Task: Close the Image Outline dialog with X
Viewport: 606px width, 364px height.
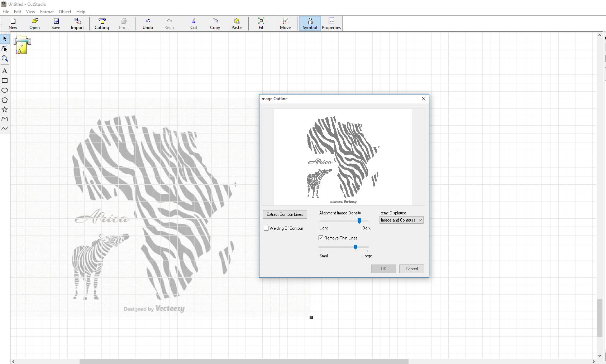Action: tap(424, 99)
